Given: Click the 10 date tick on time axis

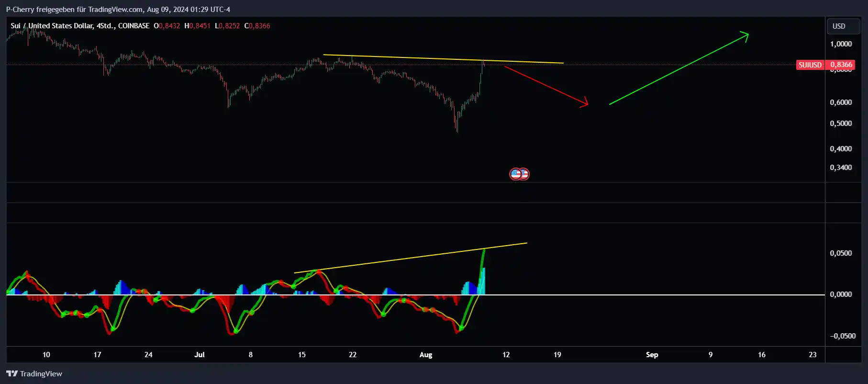Looking at the screenshot, I should (x=46, y=355).
